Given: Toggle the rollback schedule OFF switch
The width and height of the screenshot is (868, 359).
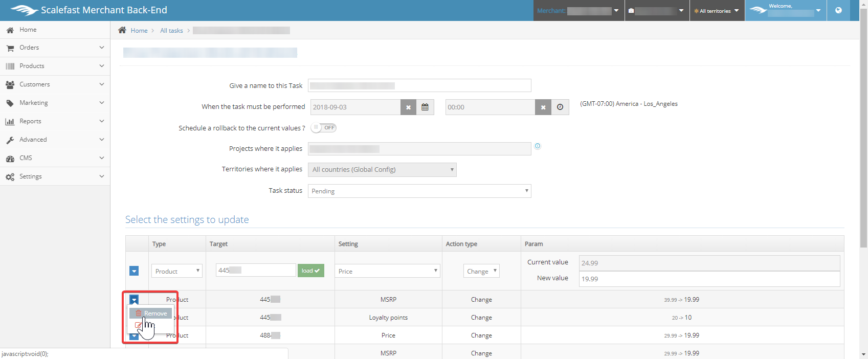Looking at the screenshot, I should click(324, 128).
